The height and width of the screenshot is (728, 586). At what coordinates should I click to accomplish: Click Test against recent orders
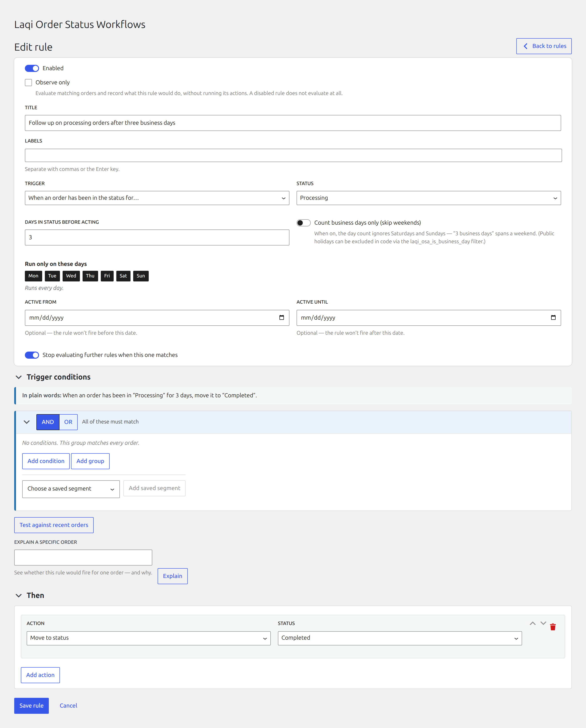coord(54,525)
